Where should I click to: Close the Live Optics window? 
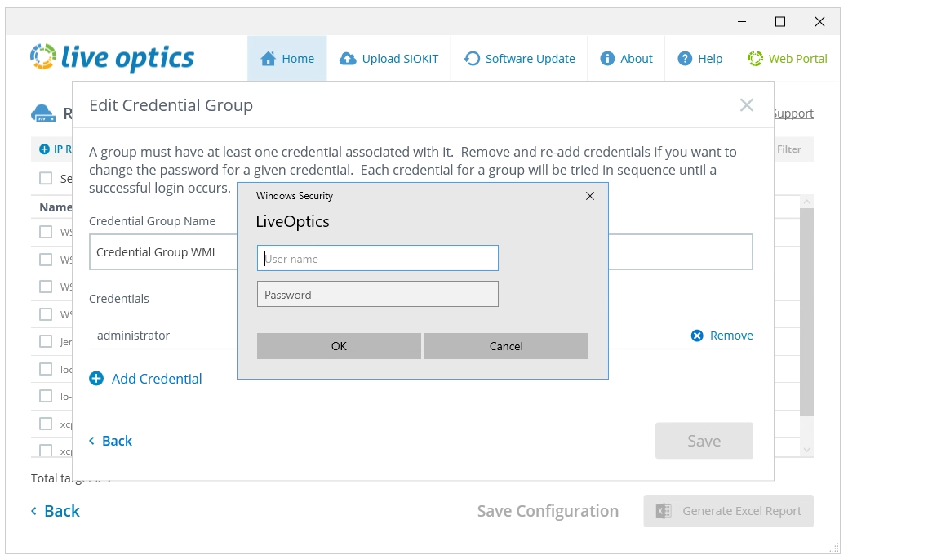[x=819, y=22]
